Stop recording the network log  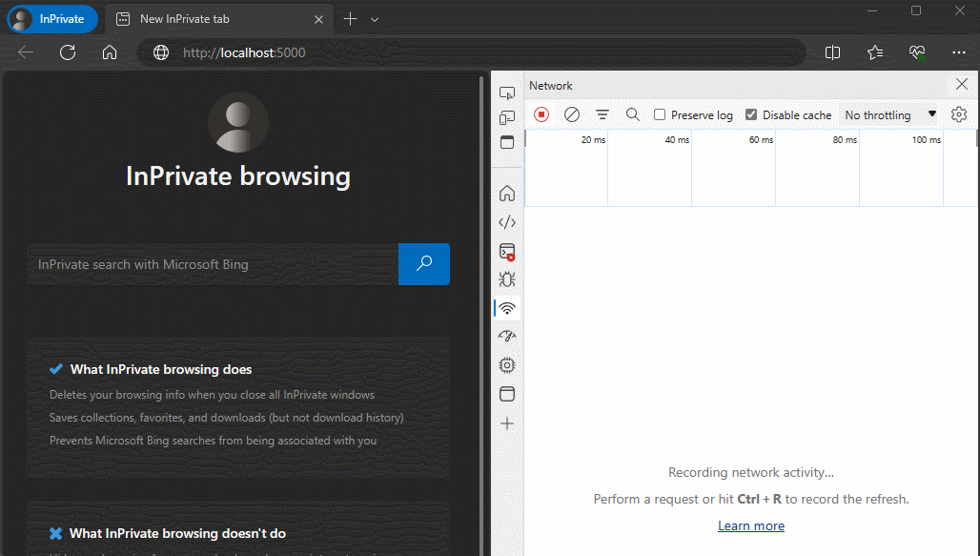click(541, 114)
